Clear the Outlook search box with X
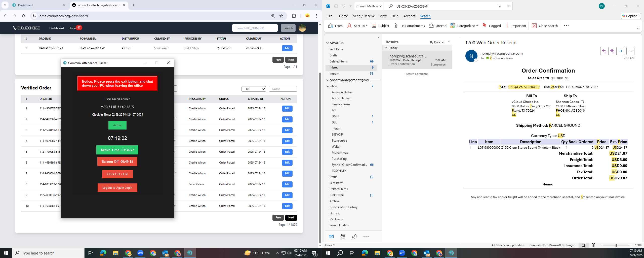The image size is (644, 258). [508, 6]
